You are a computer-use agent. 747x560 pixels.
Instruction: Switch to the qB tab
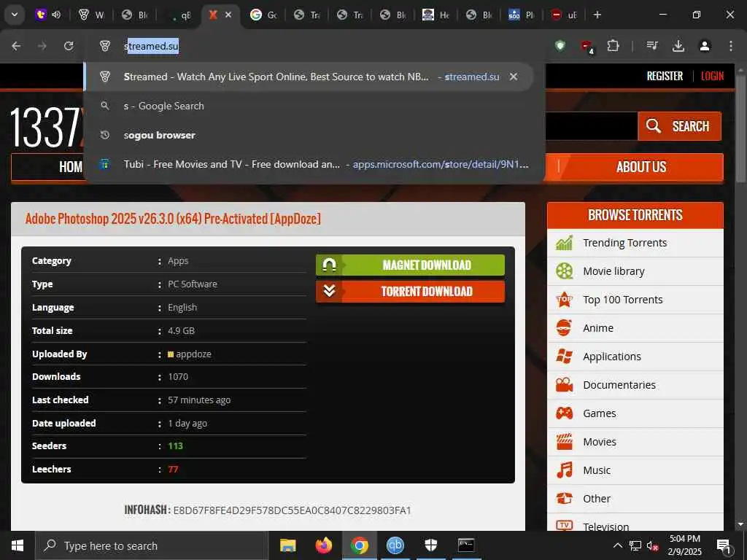(181, 15)
